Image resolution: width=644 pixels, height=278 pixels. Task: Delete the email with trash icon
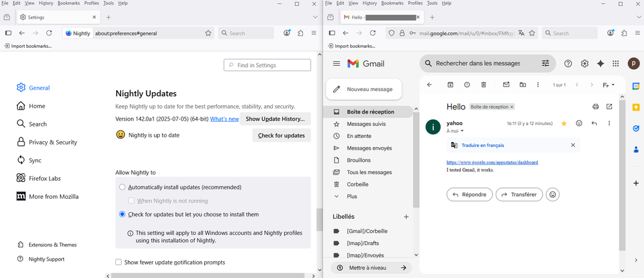483,85
